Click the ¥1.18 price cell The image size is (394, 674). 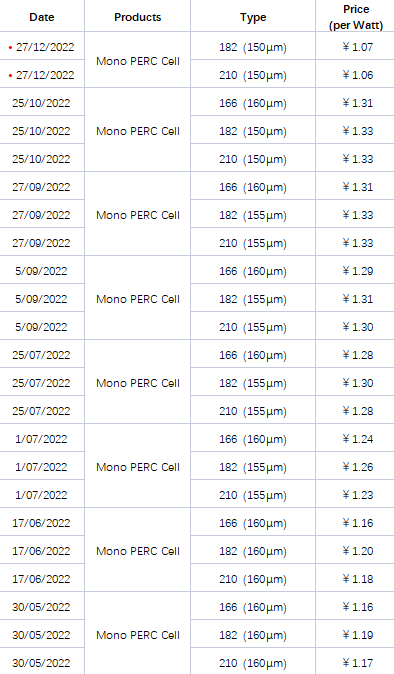pos(357,579)
